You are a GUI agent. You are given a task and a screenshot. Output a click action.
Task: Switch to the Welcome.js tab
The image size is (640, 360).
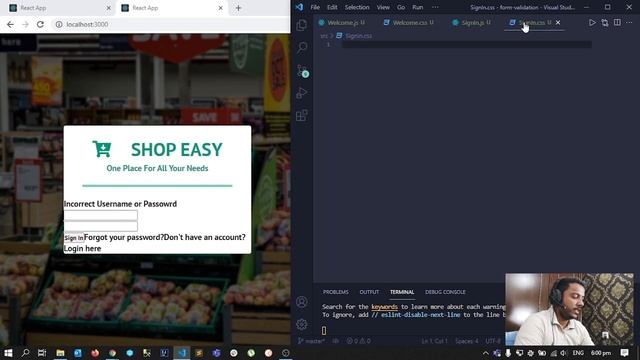pyautogui.click(x=342, y=23)
